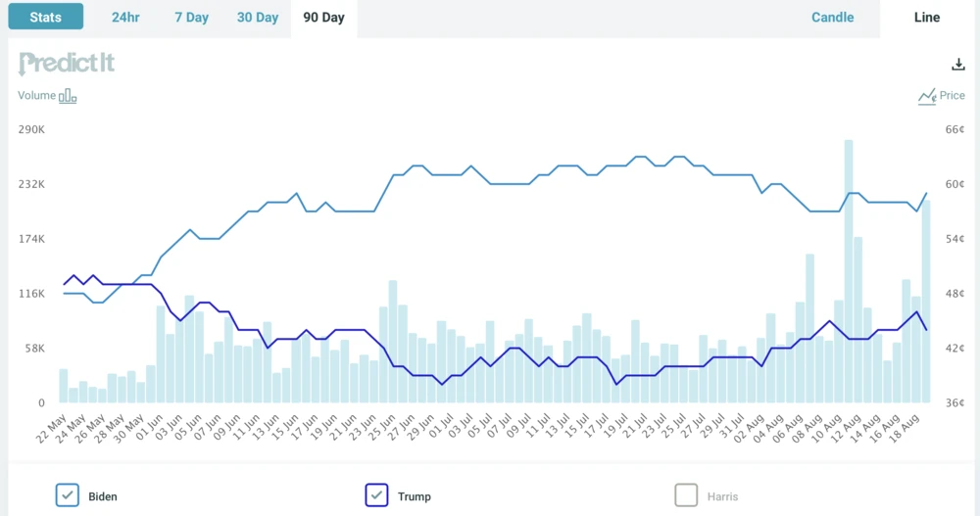Uncheck the Biden checkbox
Viewport: 980px width, 516px height.
[68, 495]
